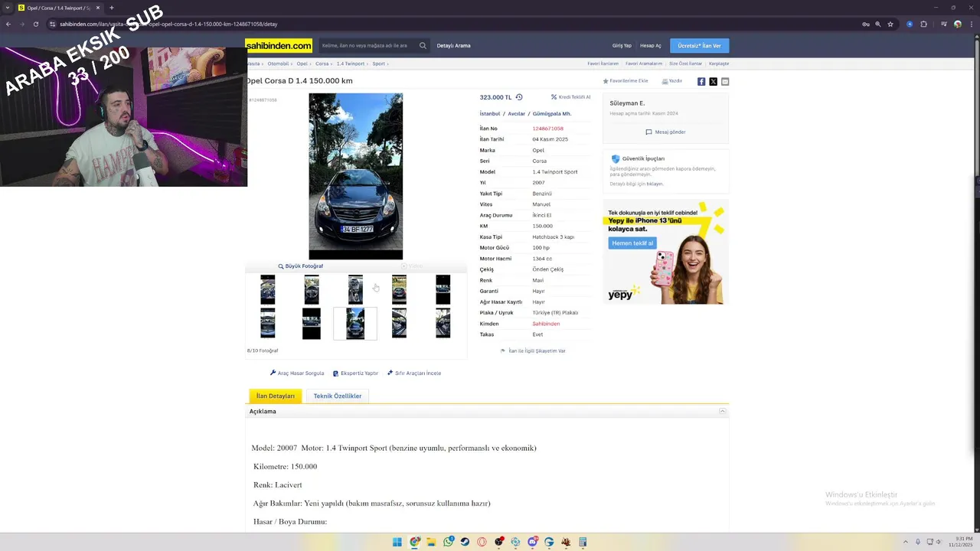This screenshot has width=980, height=551.
Task: Switch to İlan Detayları tab
Action: [275, 396]
